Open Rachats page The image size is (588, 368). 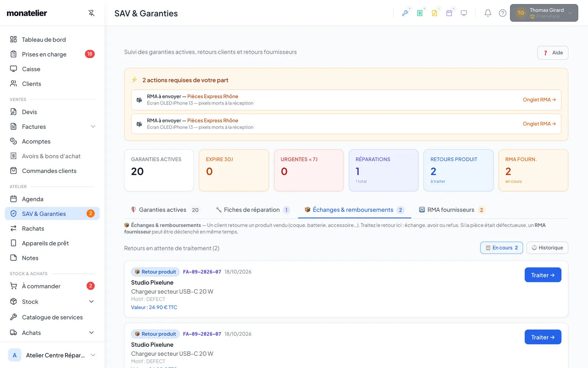pyautogui.click(x=52, y=229)
